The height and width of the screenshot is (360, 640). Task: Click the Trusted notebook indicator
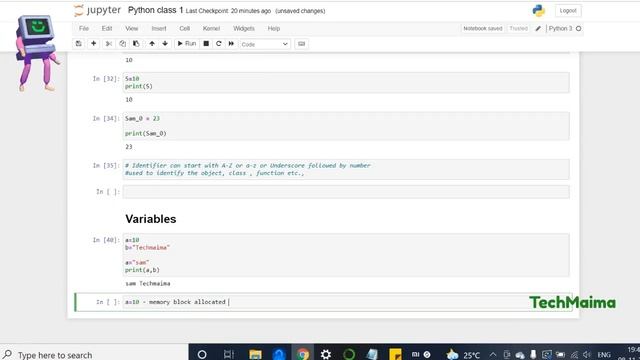click(518, 29)
